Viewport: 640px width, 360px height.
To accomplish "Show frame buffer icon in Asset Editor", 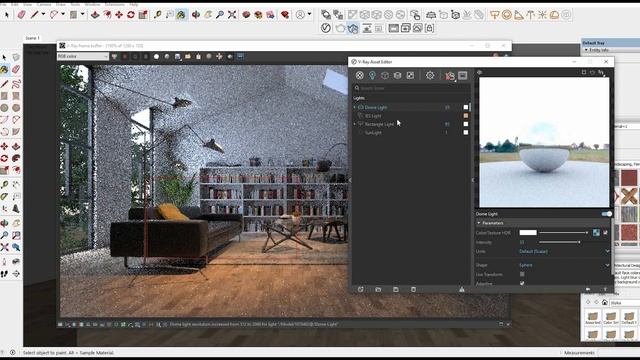I will pos(462,75).
